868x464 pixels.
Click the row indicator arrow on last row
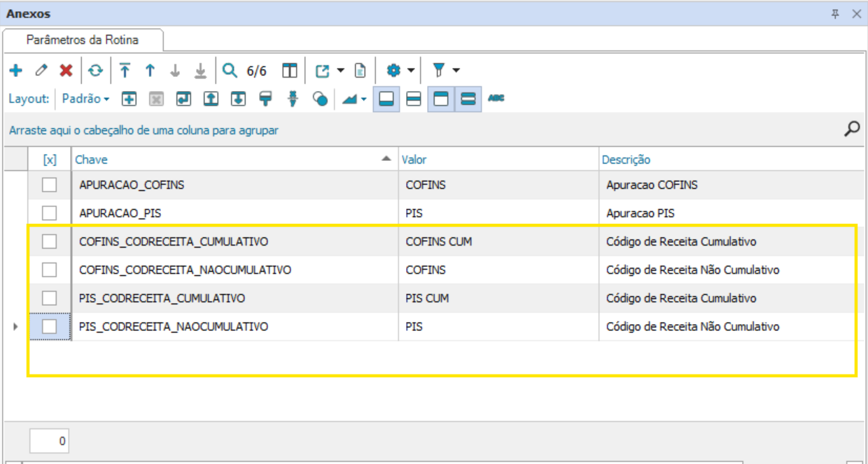(x=15, y=326)
